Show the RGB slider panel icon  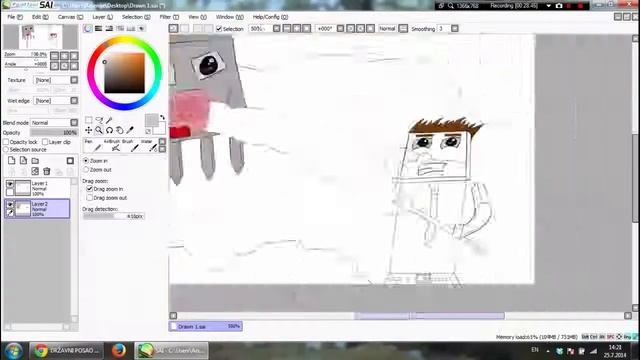[x=98, y=29]
